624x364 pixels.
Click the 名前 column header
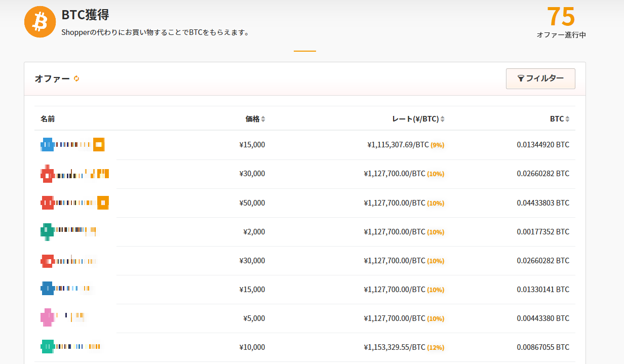click(48, 119)
